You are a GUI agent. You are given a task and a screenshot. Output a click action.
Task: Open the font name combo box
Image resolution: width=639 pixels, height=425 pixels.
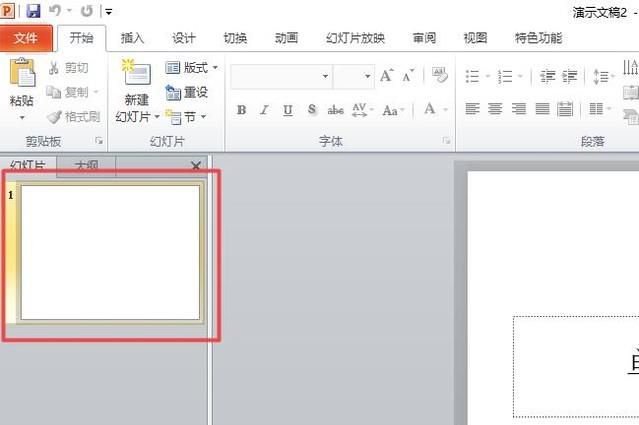pos(281,76)
